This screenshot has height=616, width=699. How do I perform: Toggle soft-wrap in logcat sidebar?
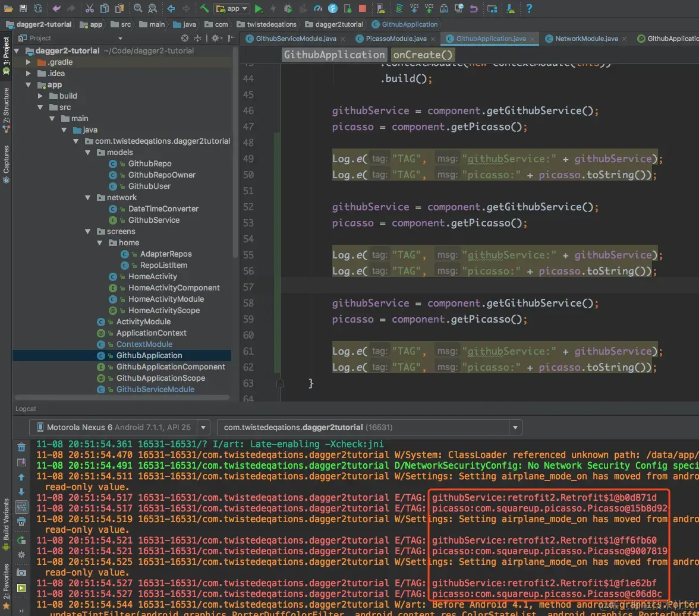[x=21, y=507]
